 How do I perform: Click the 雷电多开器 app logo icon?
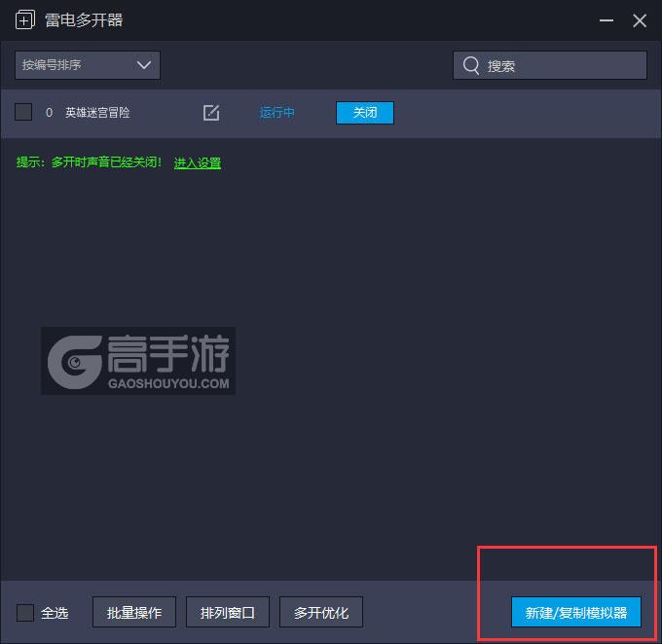point(25,20)
